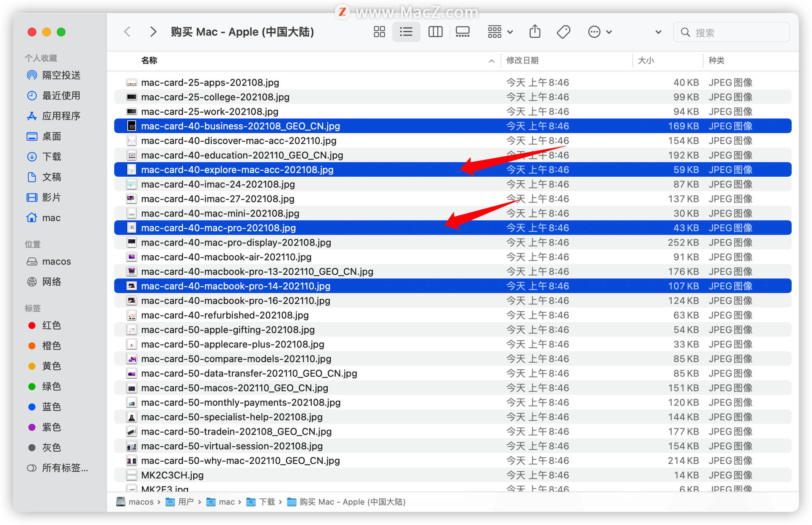The height and width of the screenshot is (525, 812).
Task: Sort by the 大小 column header
Action: [646, 60]
